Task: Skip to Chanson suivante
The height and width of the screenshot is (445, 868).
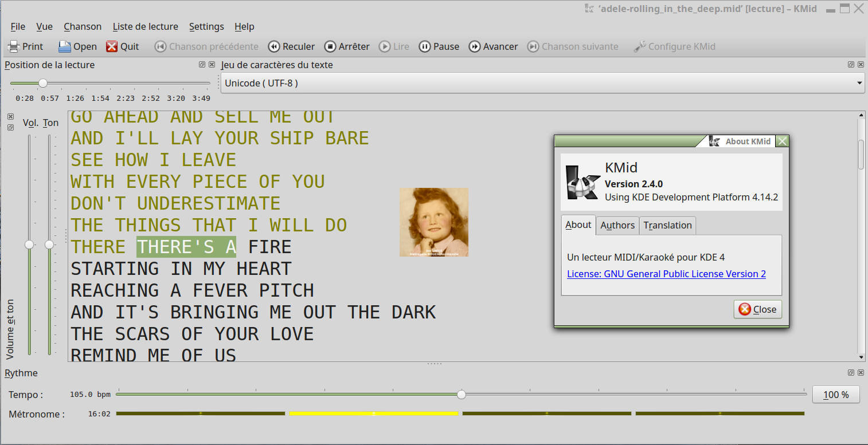Action: coord(573,46)
